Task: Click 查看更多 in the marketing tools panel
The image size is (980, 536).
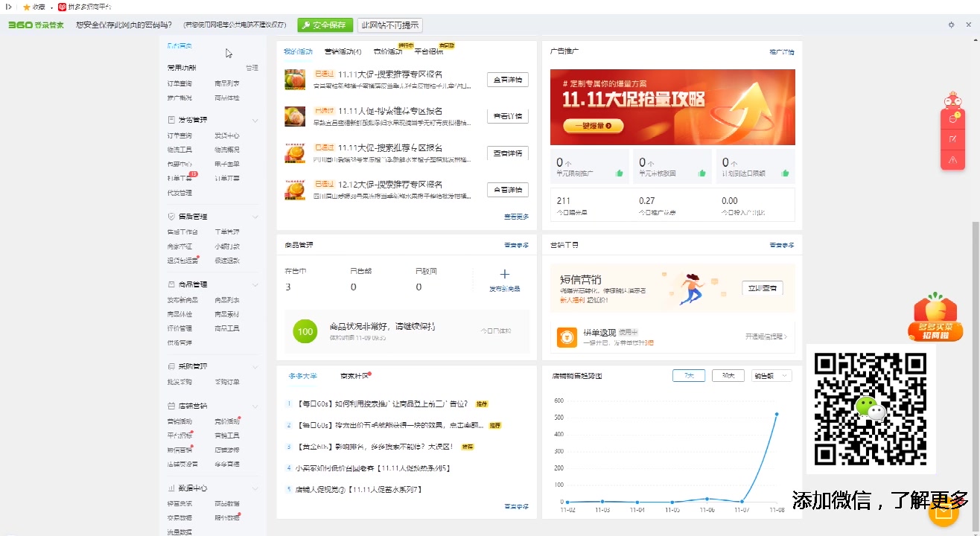Action: tap(782, 245)
